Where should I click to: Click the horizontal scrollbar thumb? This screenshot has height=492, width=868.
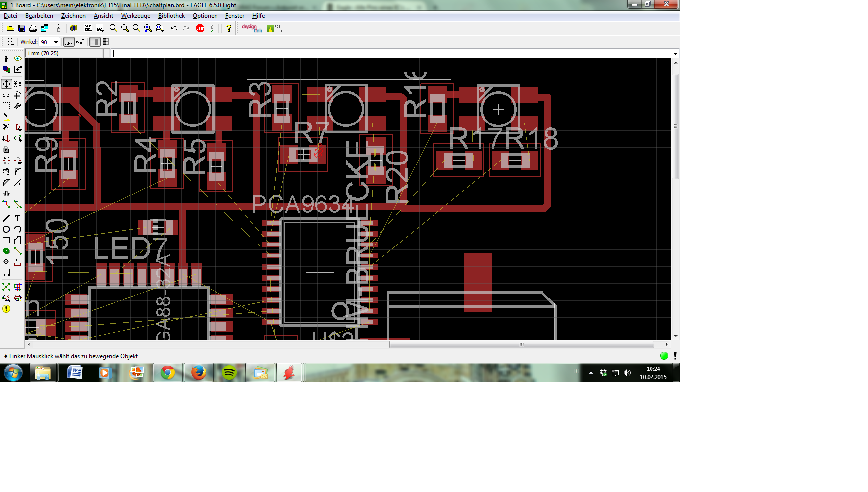(522, 344)
